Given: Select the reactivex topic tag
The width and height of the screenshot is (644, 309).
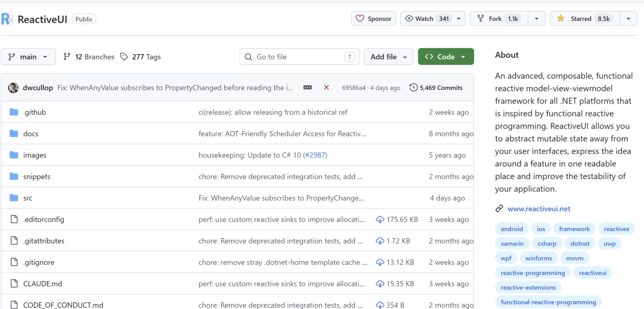Looking at the screenshot, I should pos(617,229).
